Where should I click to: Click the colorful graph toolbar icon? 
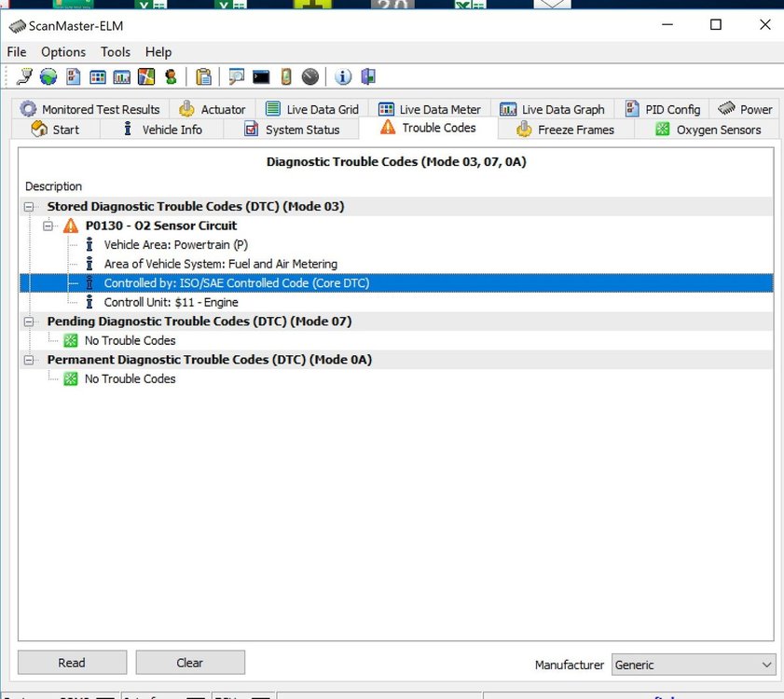point(146,77)
